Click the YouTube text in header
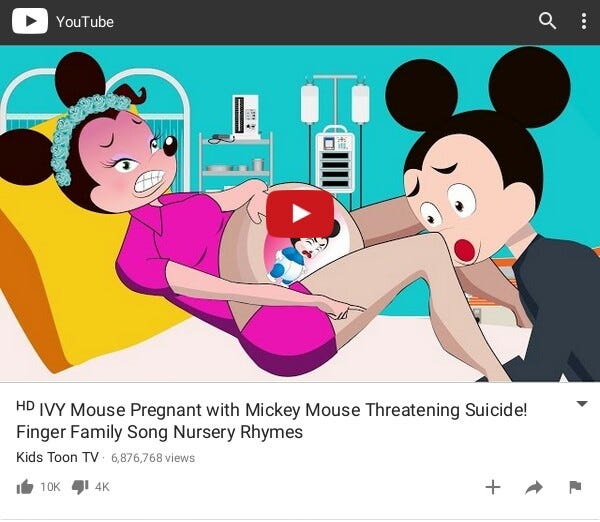This screenshot has height=522, width=600. tap(85, 22)
